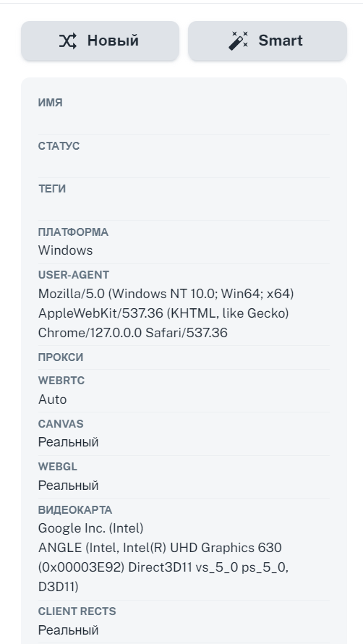Select the ПЛАТФОРМА label
363x644 pixels.
click(x=73, y=232)
